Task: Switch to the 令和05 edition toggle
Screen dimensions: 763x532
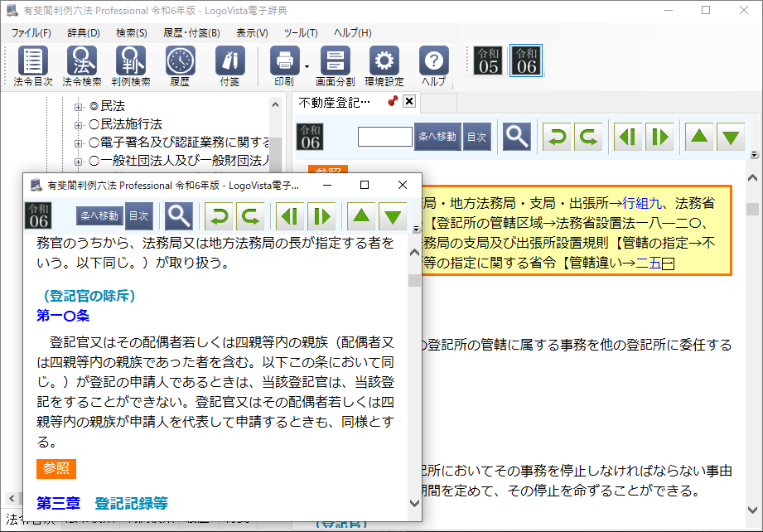Action: pyautogui.click(x=489, y=60)
